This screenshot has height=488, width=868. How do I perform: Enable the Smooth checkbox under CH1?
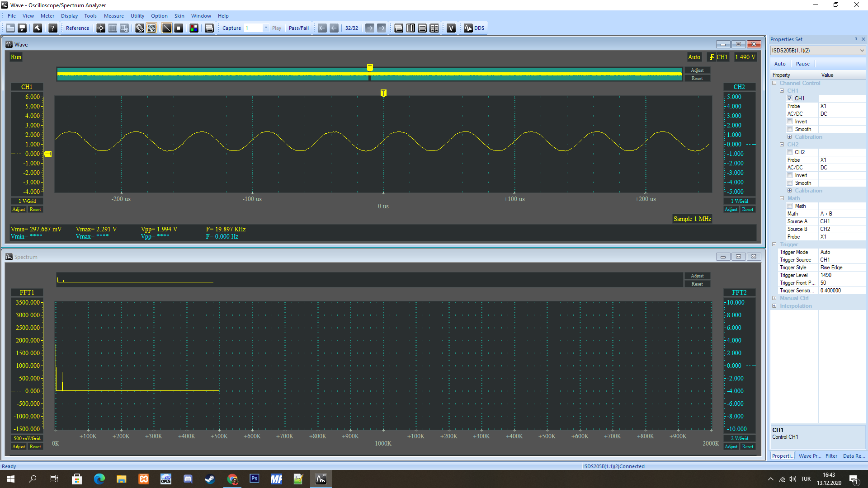(790, 129)
